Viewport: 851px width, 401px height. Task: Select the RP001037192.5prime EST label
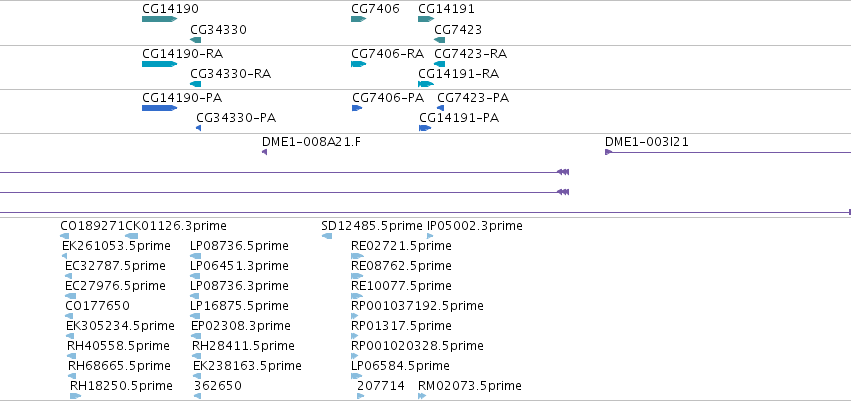(x=417, y=305)
